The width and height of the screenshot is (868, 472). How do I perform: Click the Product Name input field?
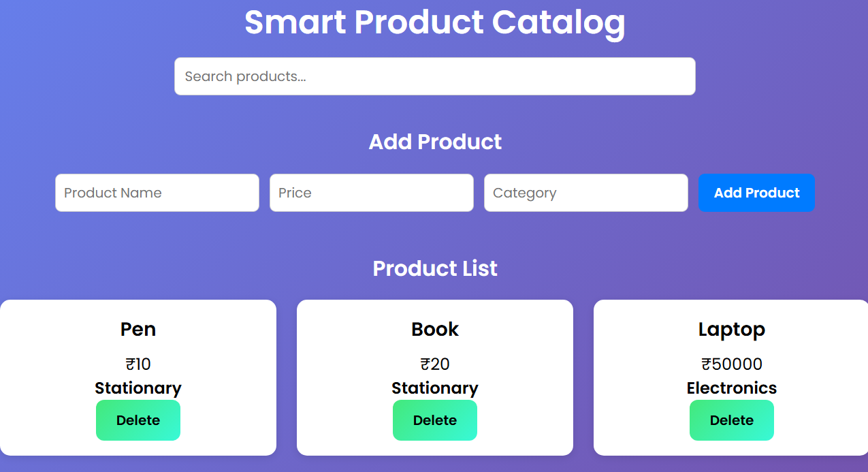coord(157,193)
